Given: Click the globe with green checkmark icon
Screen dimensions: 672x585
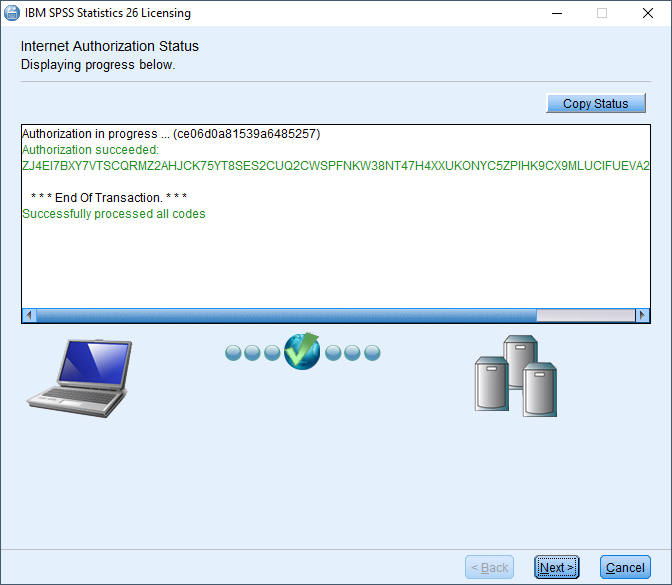Looking at the screenshot, I should 302,351.
